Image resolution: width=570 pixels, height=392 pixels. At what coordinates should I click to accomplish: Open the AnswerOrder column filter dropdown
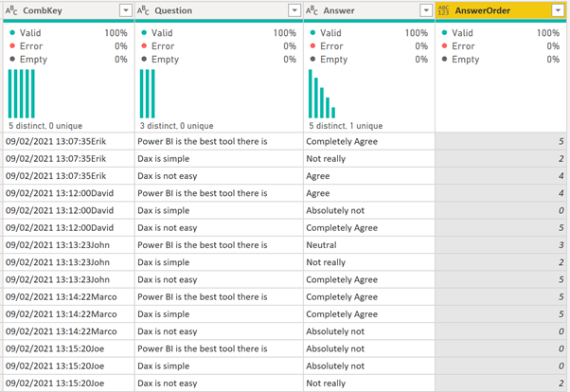558,10
